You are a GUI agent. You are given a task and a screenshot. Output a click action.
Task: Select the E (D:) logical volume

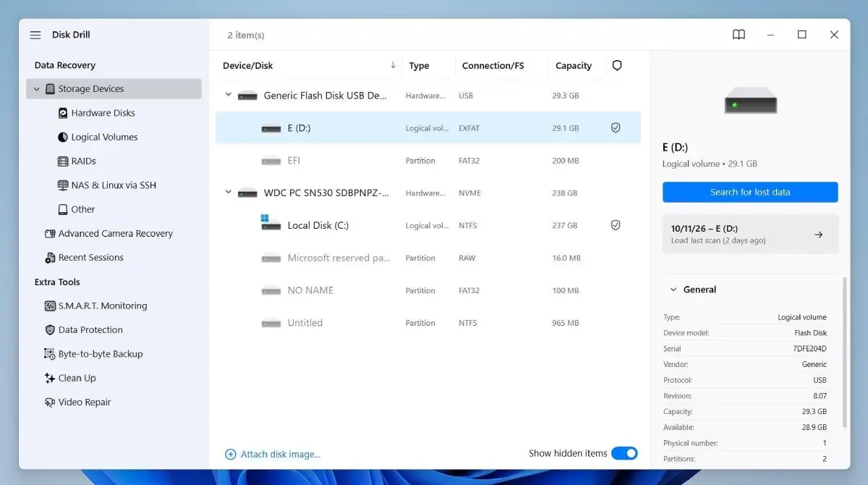tap(428, 127)
